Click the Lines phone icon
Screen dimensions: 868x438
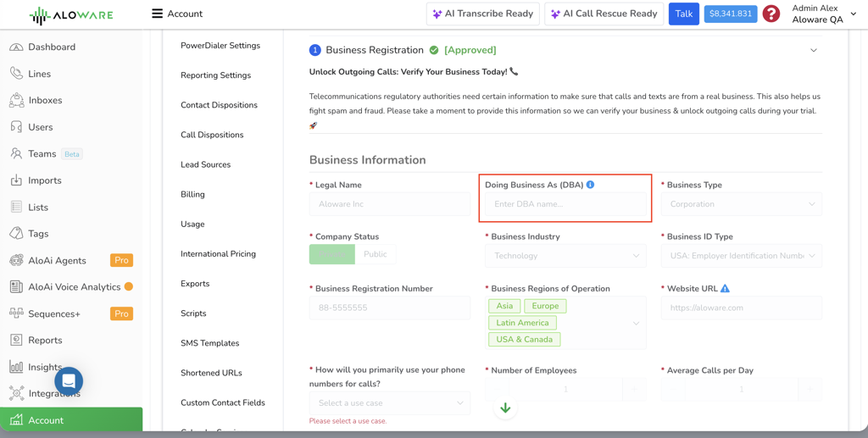click(17, 74)
